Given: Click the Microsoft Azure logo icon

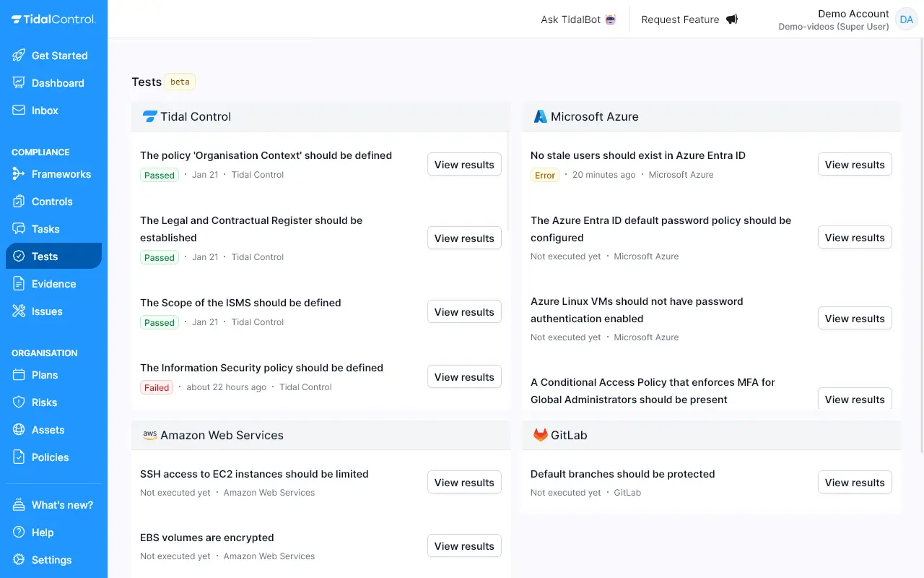Looking at the screenshot, I should pyautogui.click(x=540, y=116).
